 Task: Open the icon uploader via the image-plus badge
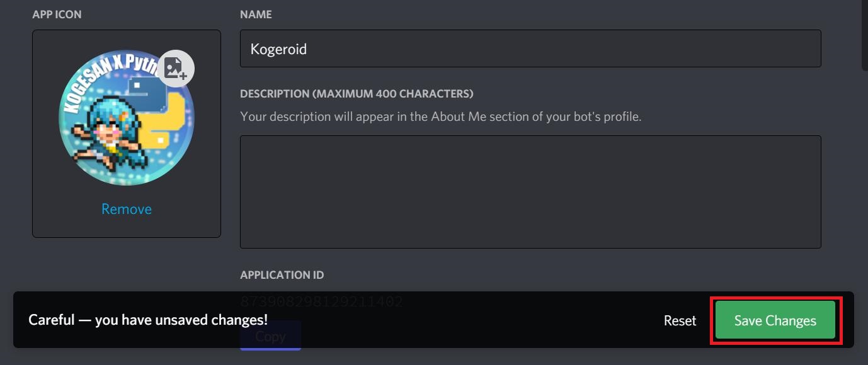coord(177,67)
